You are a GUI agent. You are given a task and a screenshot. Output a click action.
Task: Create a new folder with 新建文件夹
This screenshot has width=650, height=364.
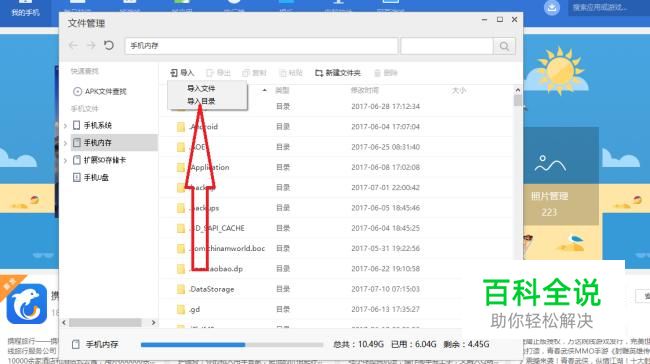[338, 73]
